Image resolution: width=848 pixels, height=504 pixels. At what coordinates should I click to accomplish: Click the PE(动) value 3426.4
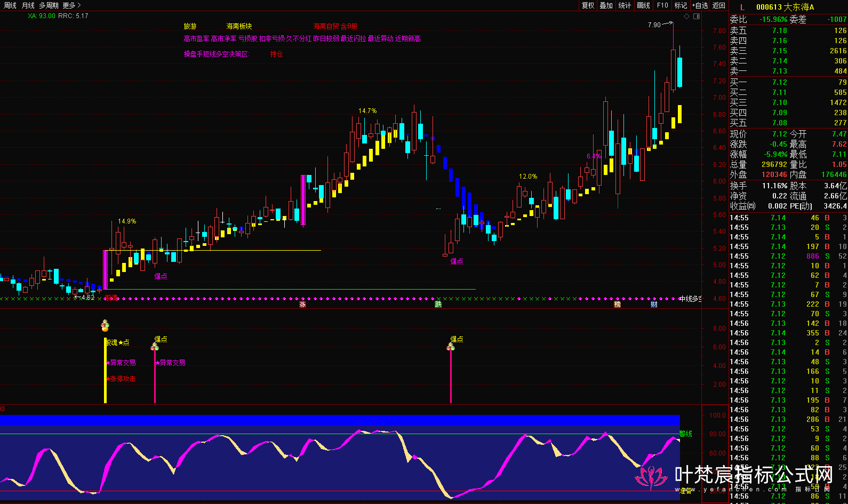coord(835,206)
